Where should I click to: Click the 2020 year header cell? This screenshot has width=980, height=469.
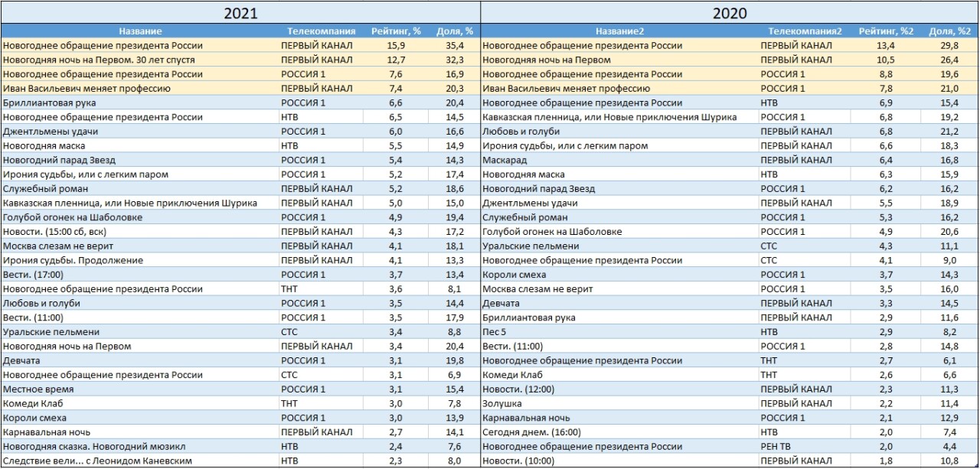(x=728, y=13)
